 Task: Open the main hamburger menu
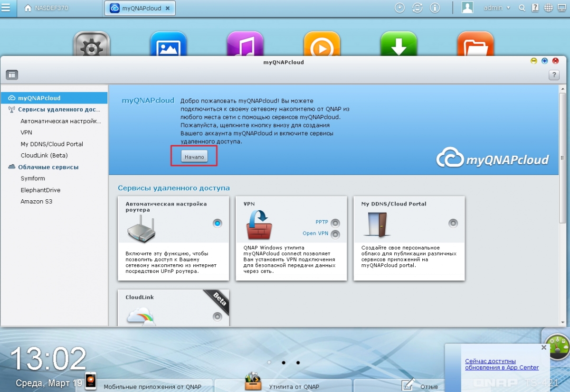click(x=7, y=8)
